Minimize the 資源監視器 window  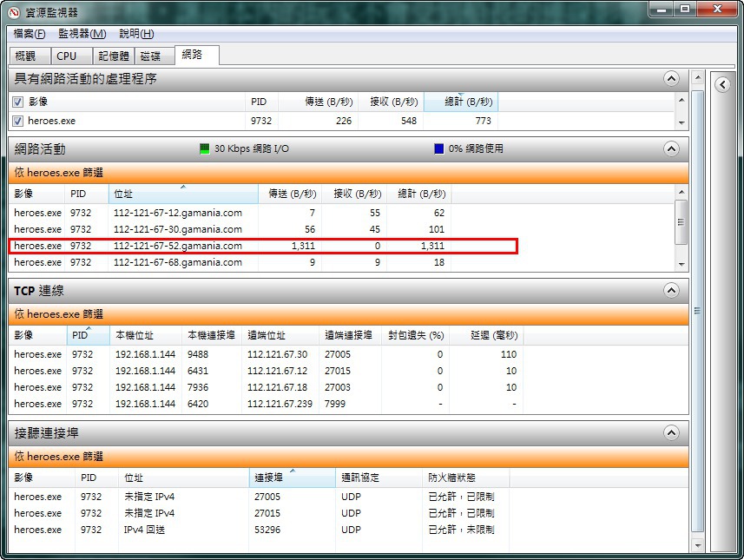click(x=662, y=9)
